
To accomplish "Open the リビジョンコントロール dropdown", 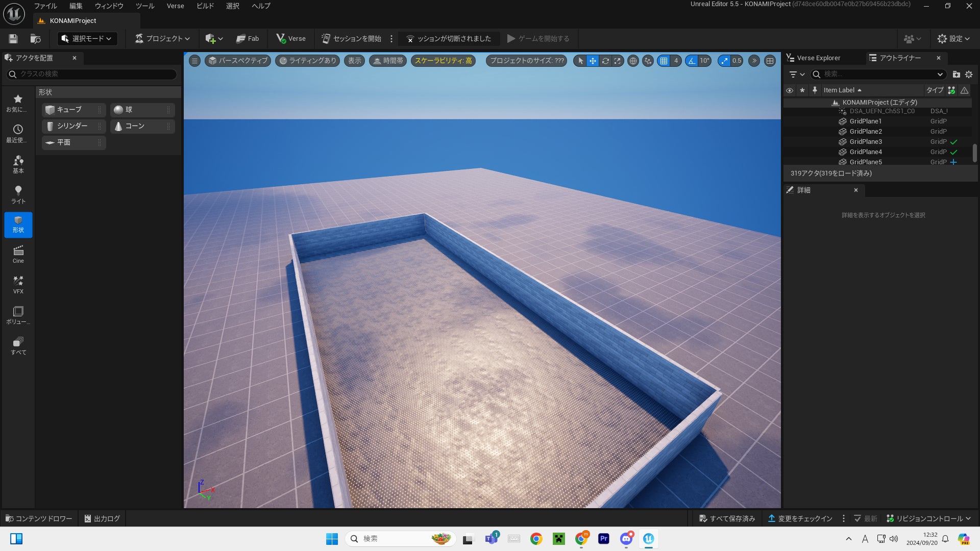I will coord(928,518).
